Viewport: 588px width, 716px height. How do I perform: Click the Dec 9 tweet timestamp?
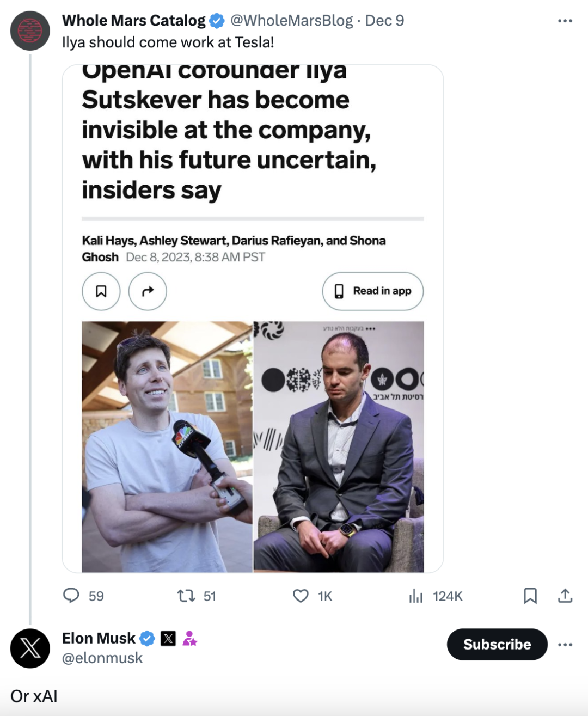point(384,21)
